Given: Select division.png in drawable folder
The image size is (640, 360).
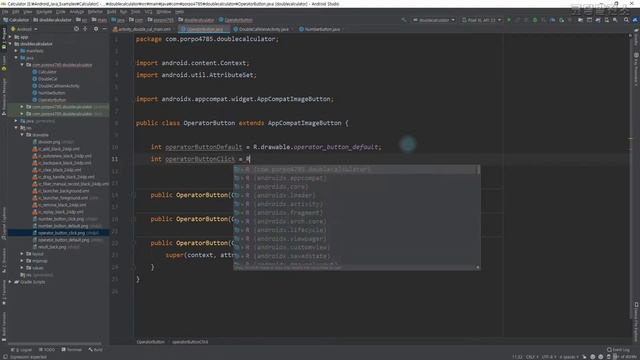Looking at the screenshot, I should point(49,142).
